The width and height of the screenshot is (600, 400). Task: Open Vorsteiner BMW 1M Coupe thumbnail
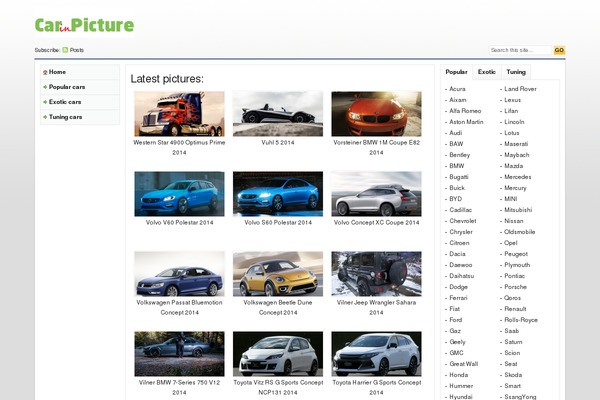tap(376, 114)
